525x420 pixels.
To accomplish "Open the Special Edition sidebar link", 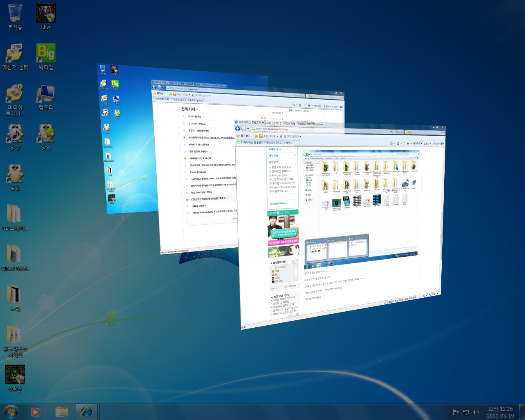I will tap(278, 203).
